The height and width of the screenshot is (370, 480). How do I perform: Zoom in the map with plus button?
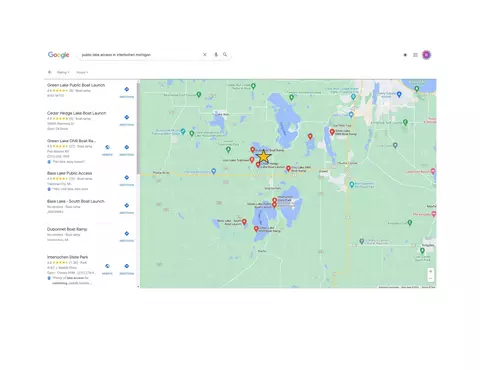[430, 271]
